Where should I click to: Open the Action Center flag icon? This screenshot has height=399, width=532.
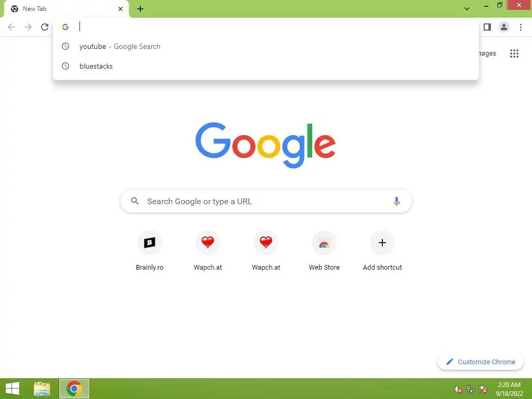coord(483,389)
